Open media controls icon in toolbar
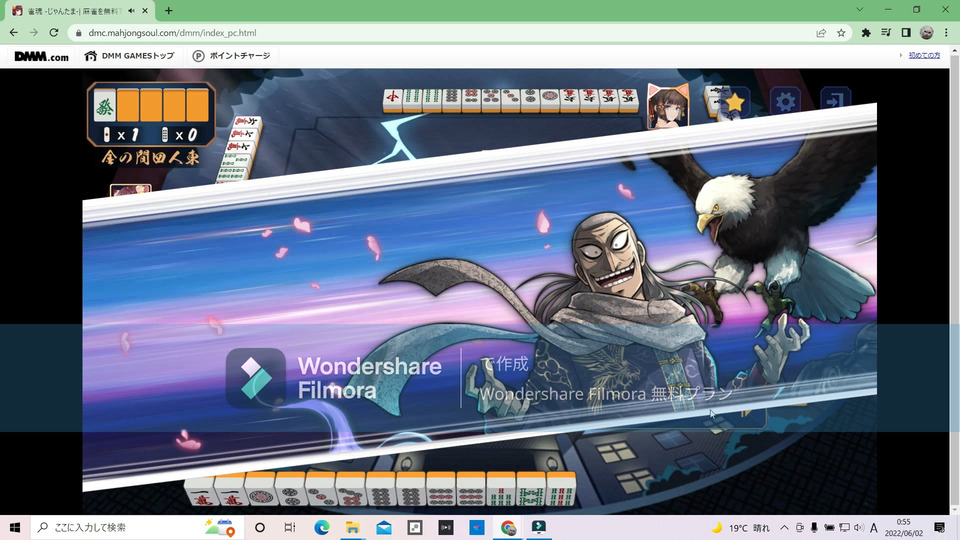Image resolution: width=960 pixels, height=540 pixels. pos(886,33)
